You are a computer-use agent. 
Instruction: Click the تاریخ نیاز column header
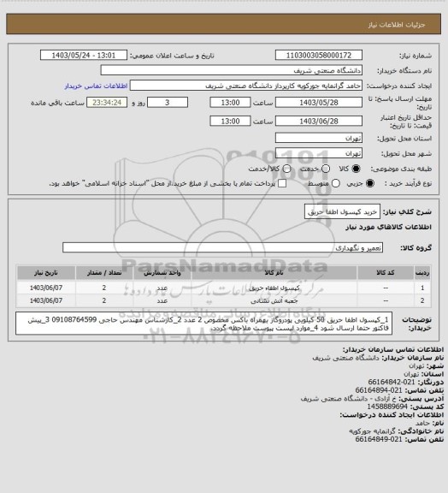(46, 273)
